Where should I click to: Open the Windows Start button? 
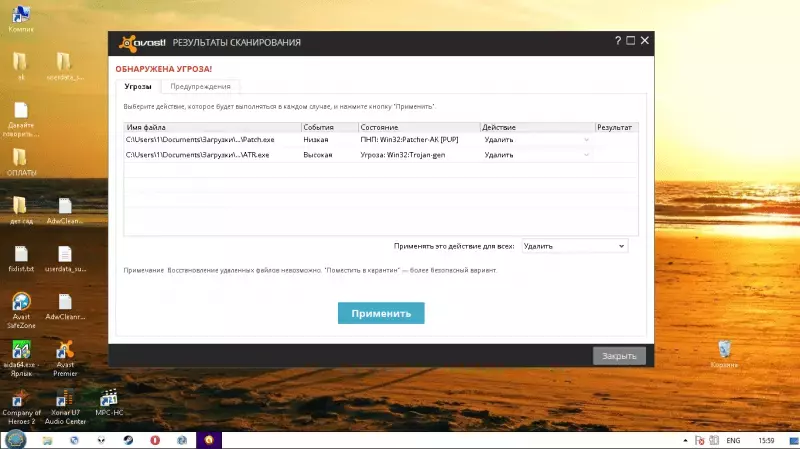[15, 440]
